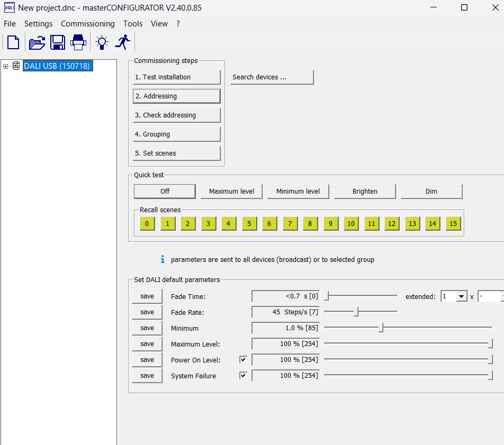Turn lights Off in Quick test

165,192
